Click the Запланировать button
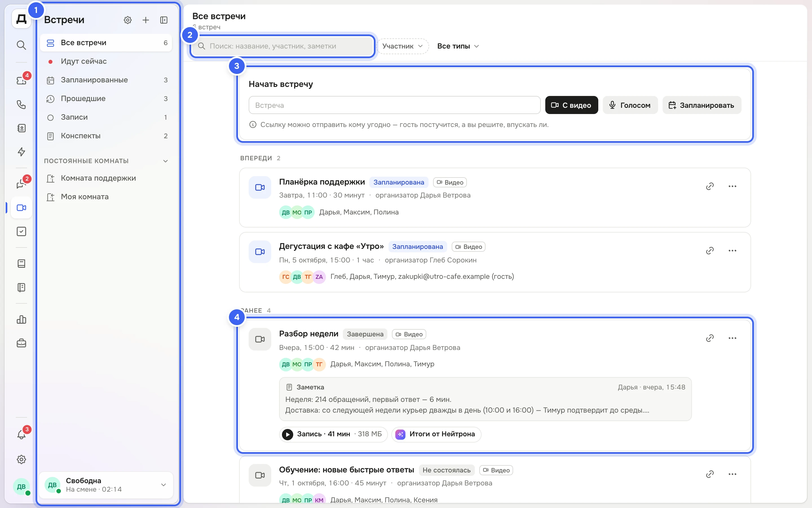 point(701,105)
